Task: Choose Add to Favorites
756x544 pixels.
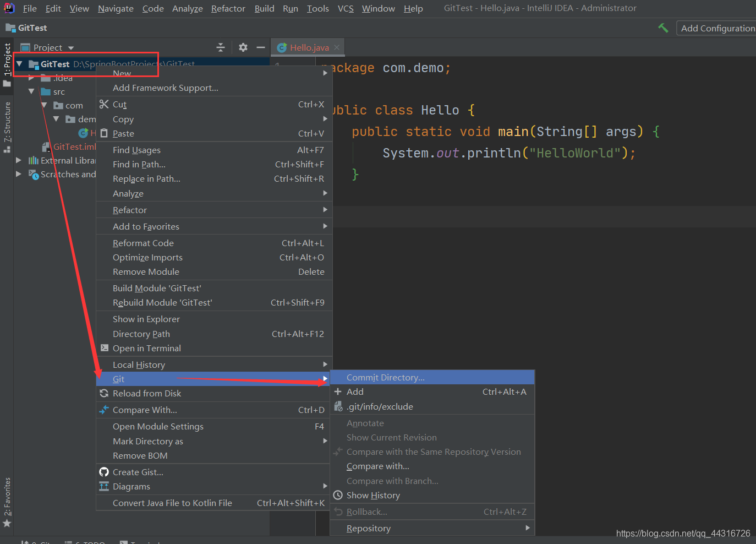Action: [214, 226]
